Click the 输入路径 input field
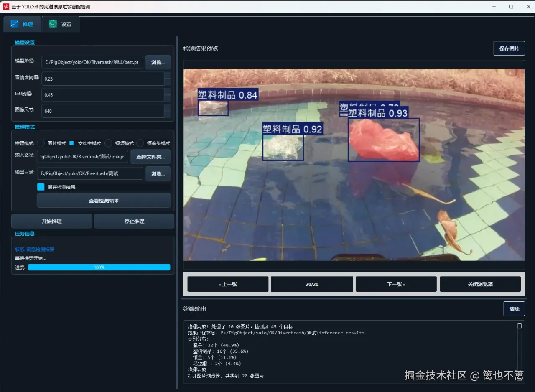Screen dimensions: 535x392 [x=82, y=157]
